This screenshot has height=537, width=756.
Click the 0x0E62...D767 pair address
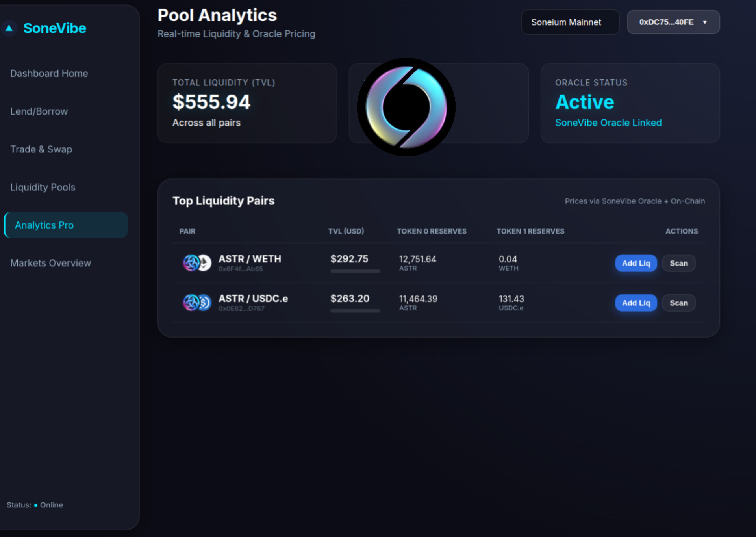tap(241, 308)
